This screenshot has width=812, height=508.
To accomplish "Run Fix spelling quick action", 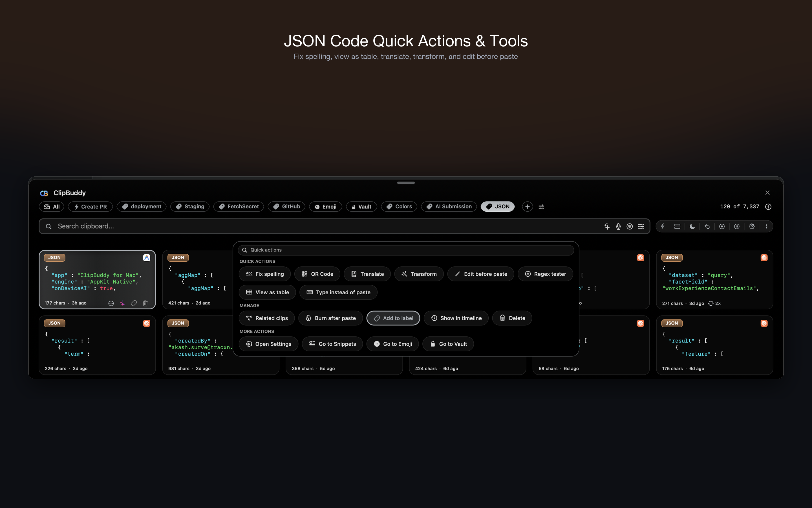I will click(265, 274).
